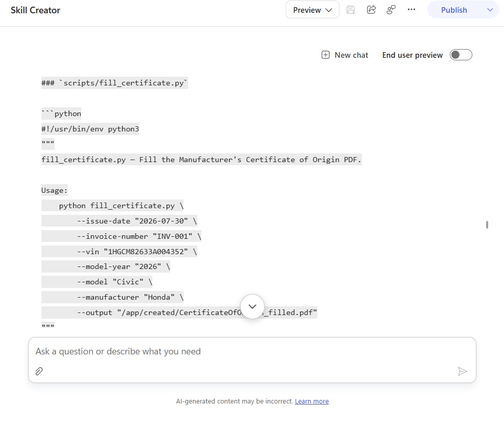Click the message input field
The height and width of the screenshot is (425, 504).
pyautogui.click(x=252, y=351)
